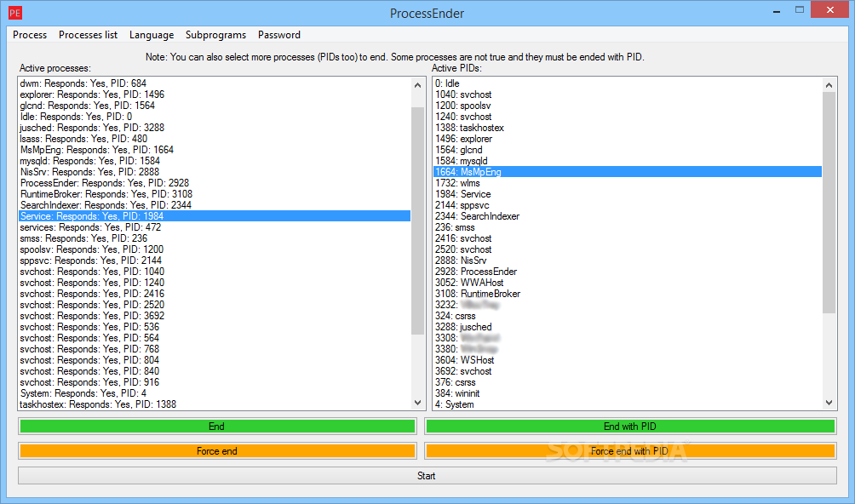This screenshot has height=504, width=855.
Task: Select svchost row with PID 3692
Action: 215,316
